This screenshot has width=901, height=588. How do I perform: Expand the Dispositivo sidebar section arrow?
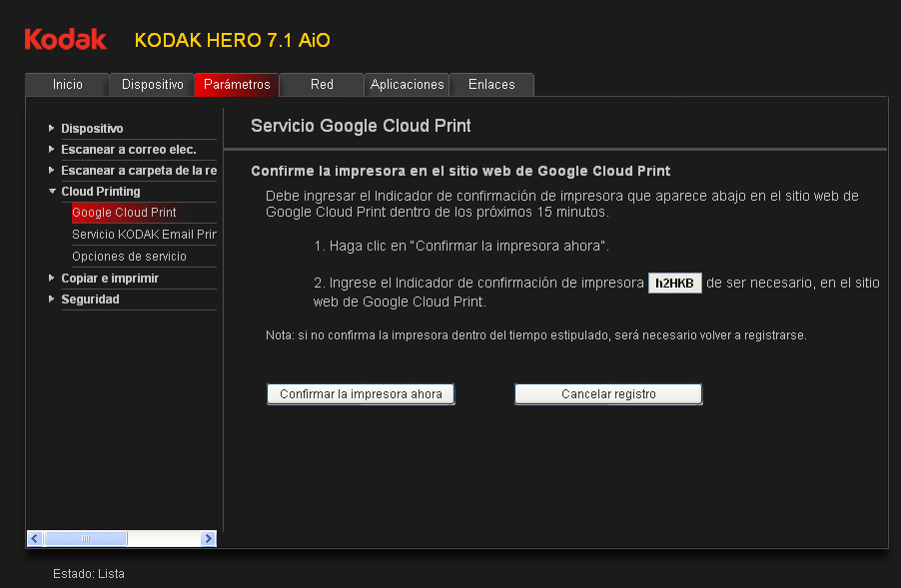(x=52, y=128)
